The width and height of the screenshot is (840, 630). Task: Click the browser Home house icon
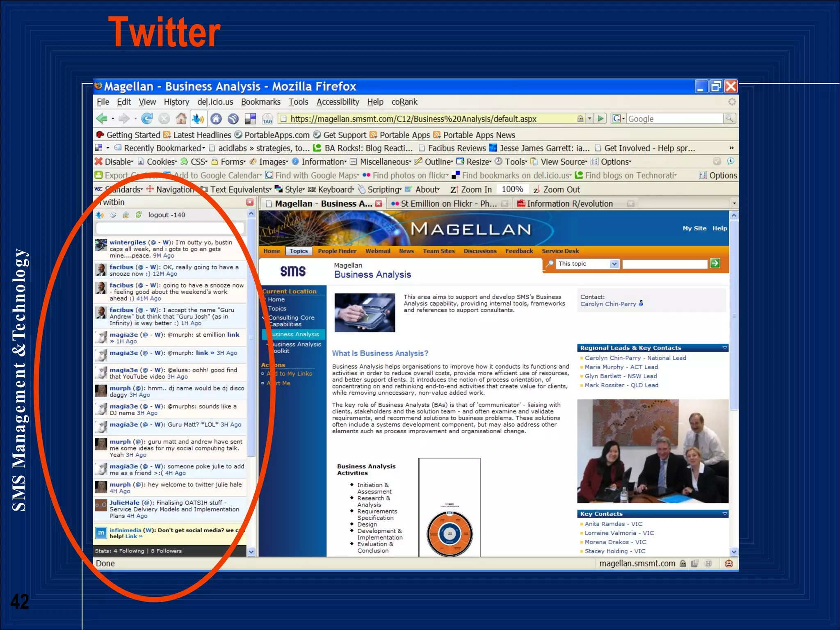click(181, 119)
